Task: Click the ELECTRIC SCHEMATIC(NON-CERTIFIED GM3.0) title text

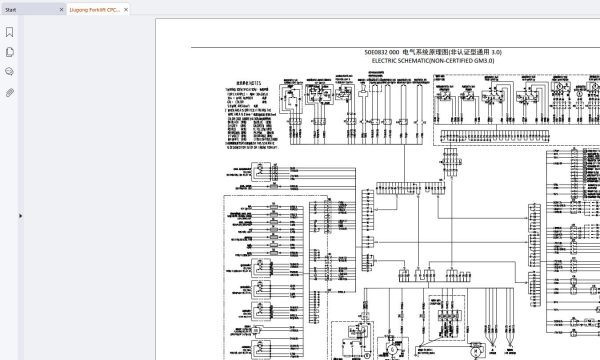Action: pos(433,60)
